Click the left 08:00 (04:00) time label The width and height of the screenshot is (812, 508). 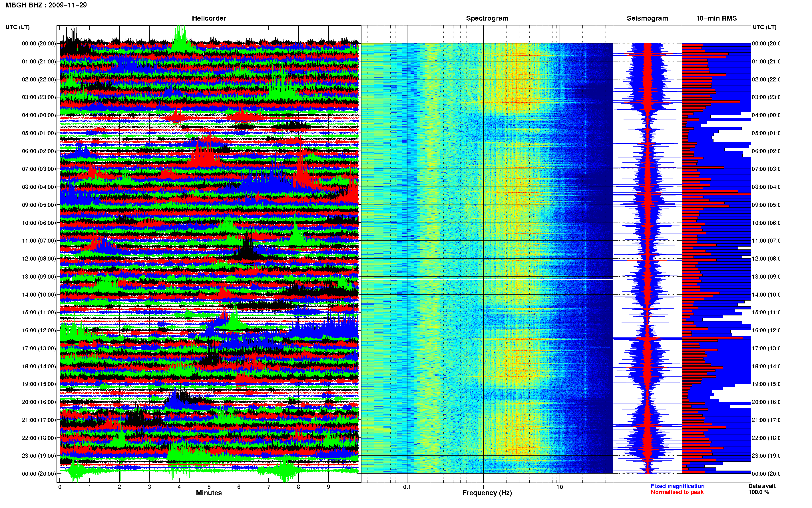[x=39, y=187]
